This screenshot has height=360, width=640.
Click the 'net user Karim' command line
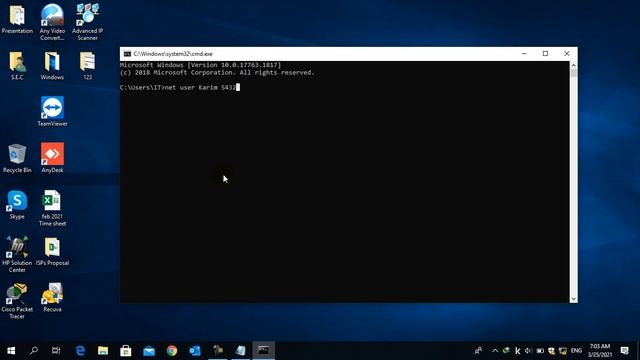tap(180, 87)
